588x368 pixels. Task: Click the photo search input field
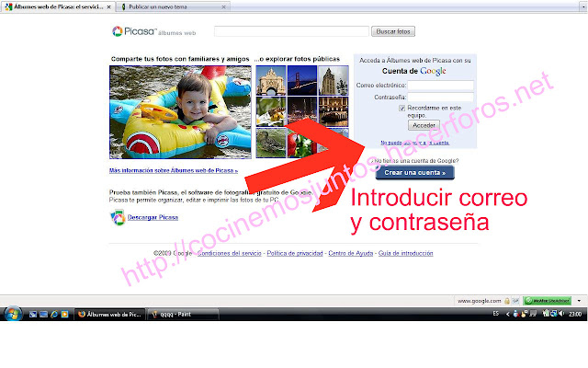(291, 31)
